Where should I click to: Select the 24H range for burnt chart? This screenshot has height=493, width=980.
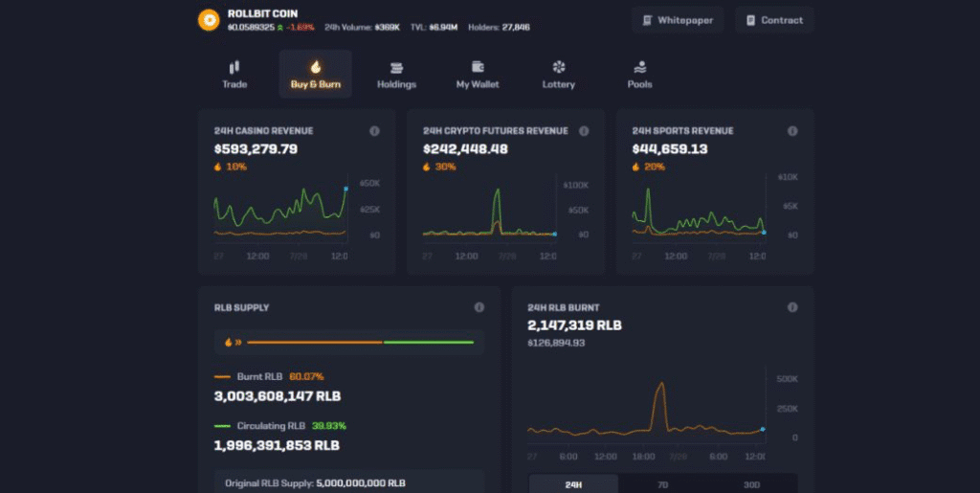pyautogui.click(x=573, y=484)
